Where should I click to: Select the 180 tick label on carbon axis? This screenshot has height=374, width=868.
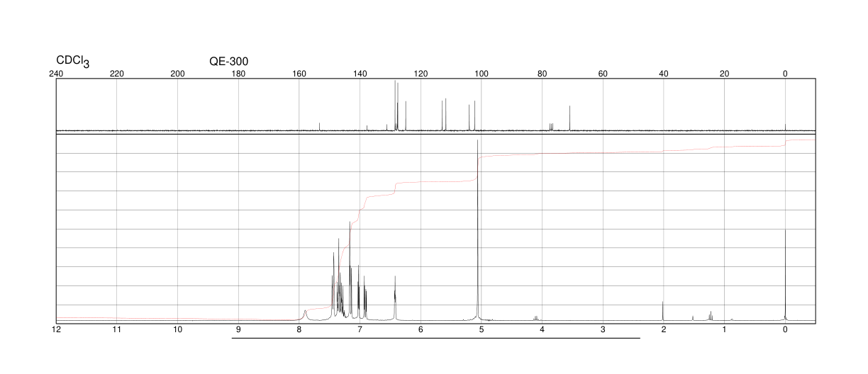pyautogui.click(x=238, y=74)
